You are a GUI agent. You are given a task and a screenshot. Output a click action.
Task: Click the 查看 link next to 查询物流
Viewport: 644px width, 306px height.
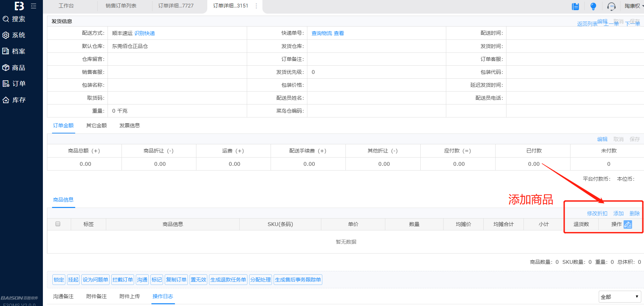[x=339, y=33]
